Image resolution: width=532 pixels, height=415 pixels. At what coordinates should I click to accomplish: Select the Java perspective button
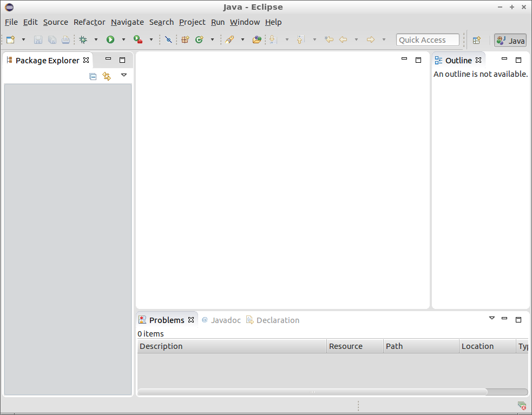click(510, 41)
